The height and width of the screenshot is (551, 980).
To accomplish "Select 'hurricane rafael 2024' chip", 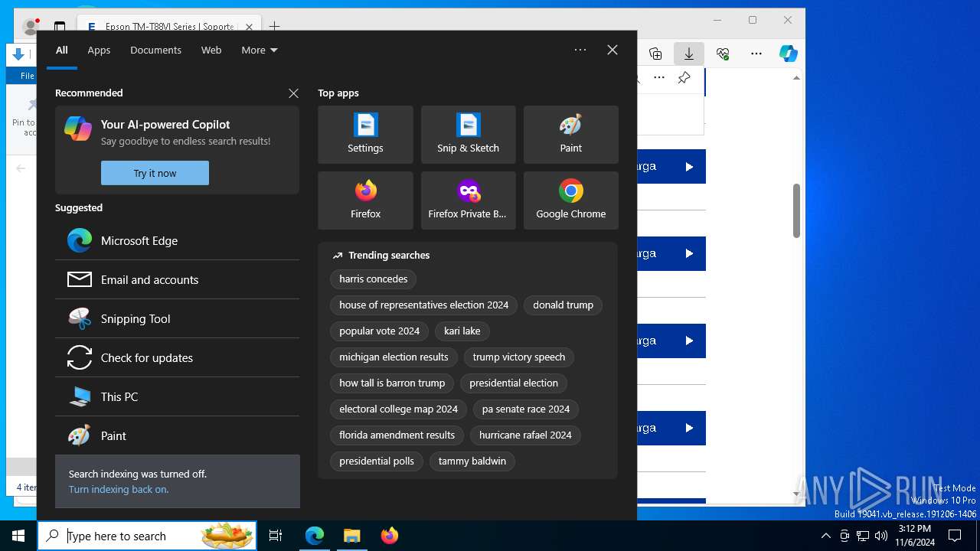I will click(x=525, y=435).
